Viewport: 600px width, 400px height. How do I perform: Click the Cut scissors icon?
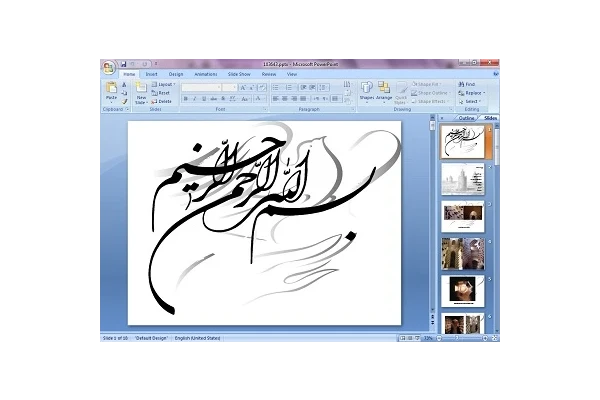tap(124, 85)
